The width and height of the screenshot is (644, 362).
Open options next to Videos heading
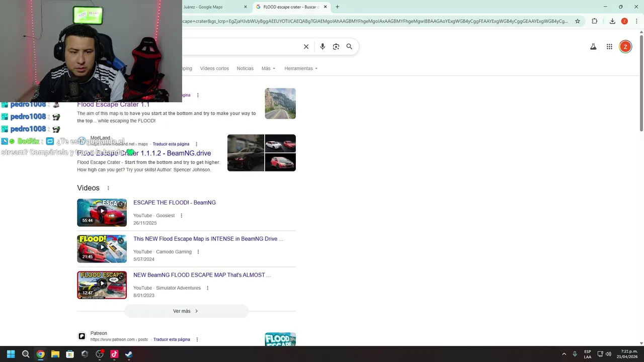click(108, 188)
